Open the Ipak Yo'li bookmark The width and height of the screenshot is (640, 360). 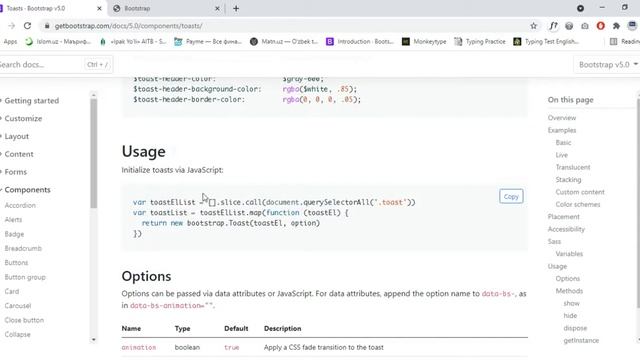(x=133, y=41)
